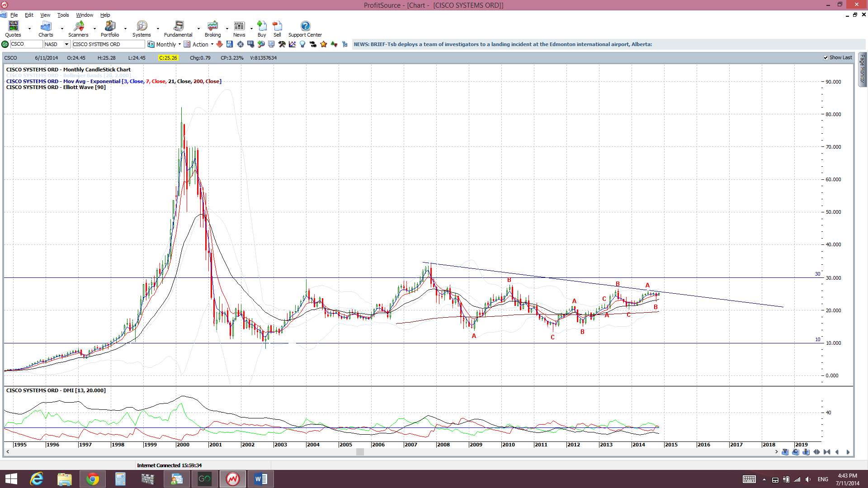The image size is (868, 488).
Task: Click the crosshair target icon
Action: [240, 44]
